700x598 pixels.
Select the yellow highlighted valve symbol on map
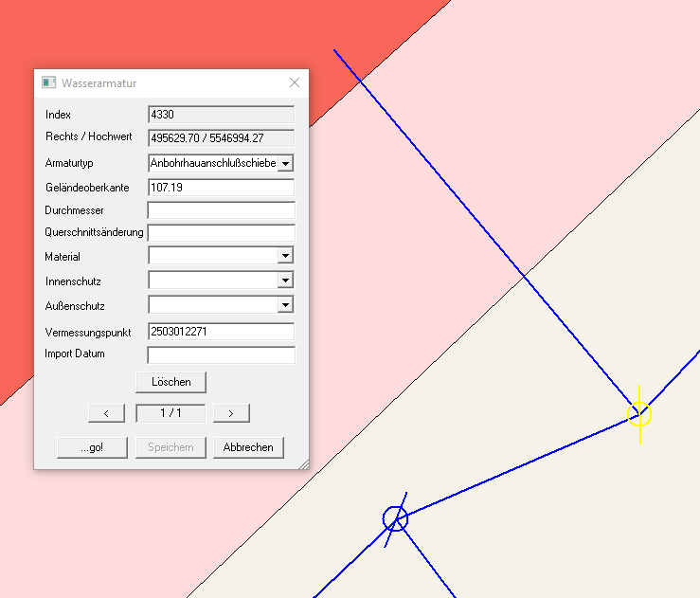639,414
